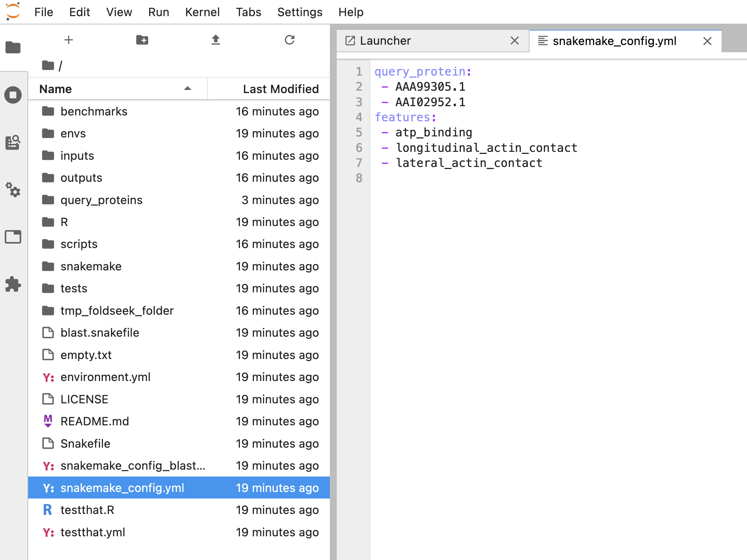The width and height of the screenshot is (747, 560).
Task: Close the snakemake_config.yml tab
Action: point(707,41)
